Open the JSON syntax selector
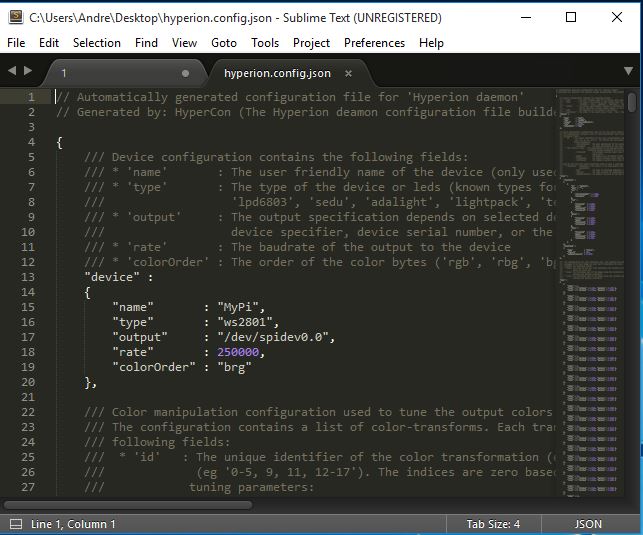The image size is (643, 535). point(588,524)
